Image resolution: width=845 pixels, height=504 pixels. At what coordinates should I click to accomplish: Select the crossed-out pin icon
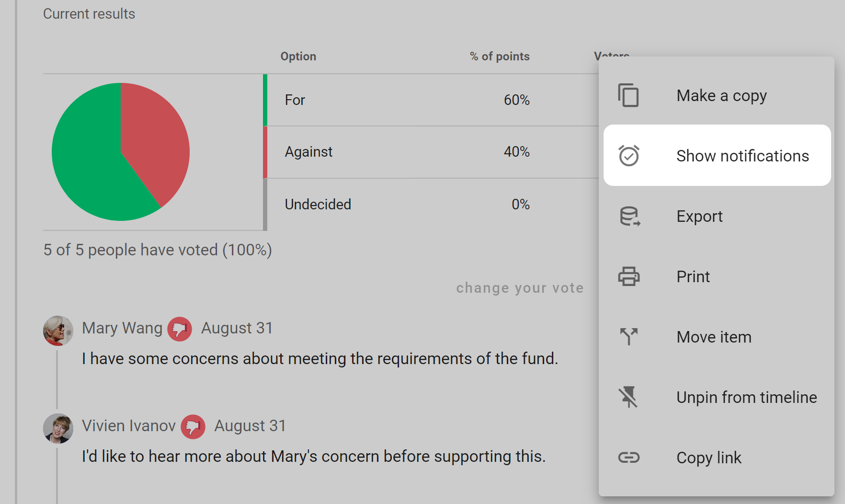[629, 397]
